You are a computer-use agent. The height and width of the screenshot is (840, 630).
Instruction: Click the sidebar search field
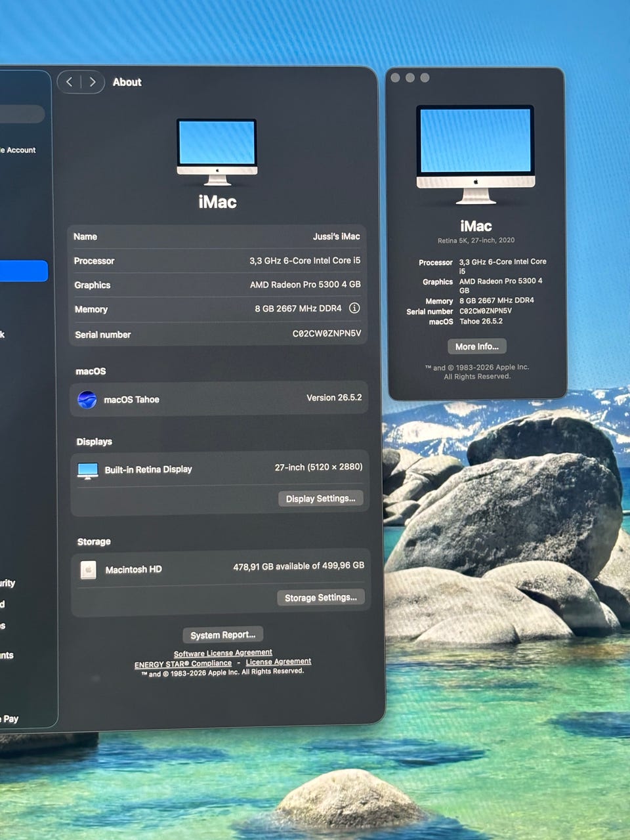[x=22, y=114]
